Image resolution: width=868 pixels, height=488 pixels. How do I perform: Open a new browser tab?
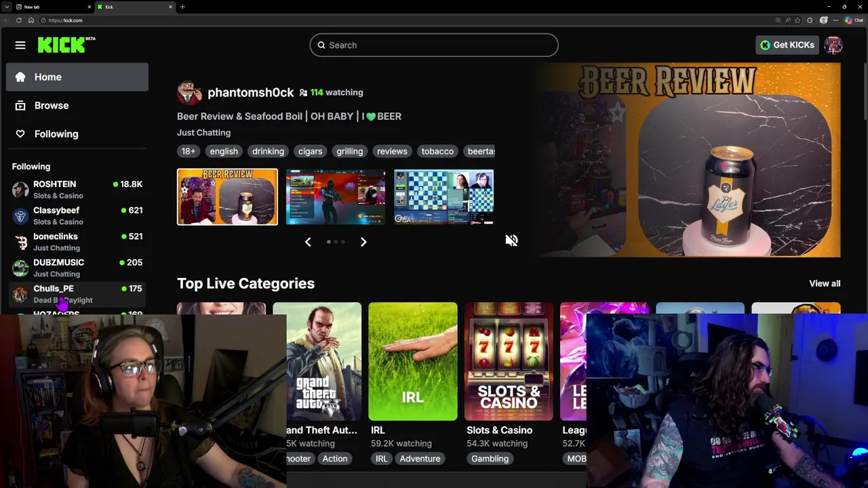coord(182,7)
